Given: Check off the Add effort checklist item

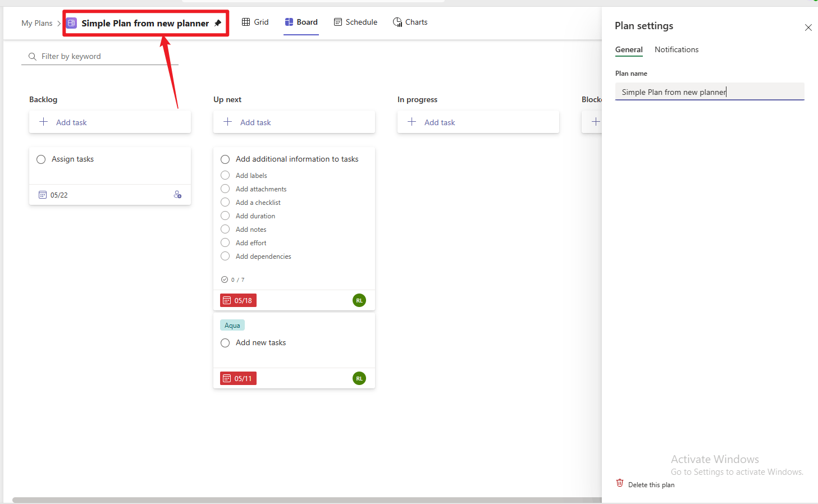Looking at the screenshot, I should (x=225, y=242).
